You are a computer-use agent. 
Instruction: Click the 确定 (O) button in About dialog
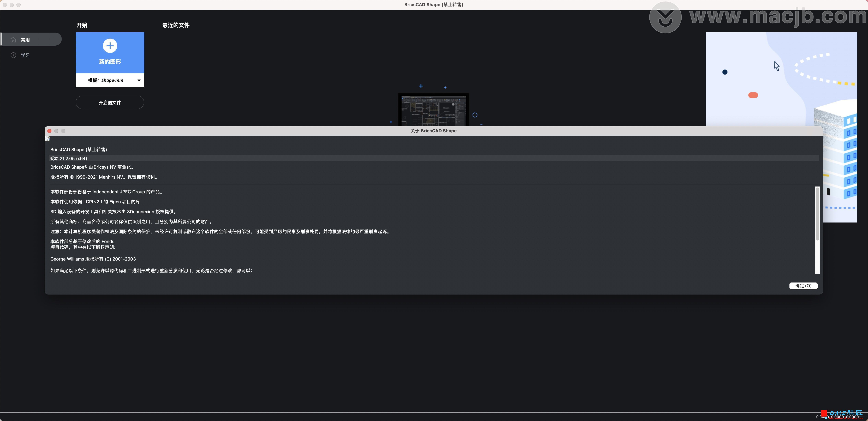click(803, 286)
